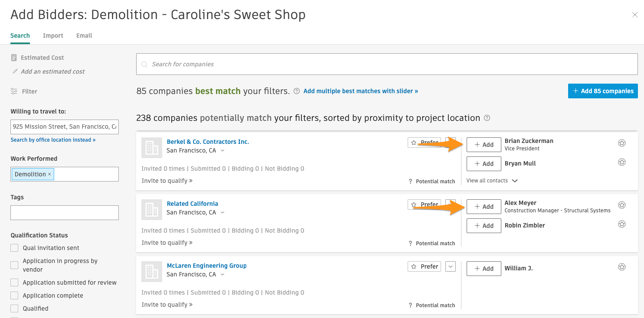
Task: Click Berkel & Co. company building icon
Action: point(152,148)
